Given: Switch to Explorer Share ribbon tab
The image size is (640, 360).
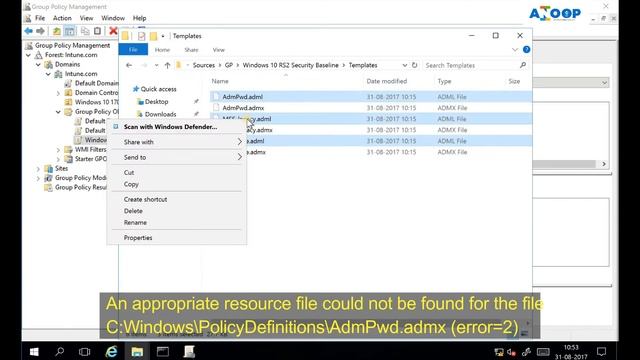Looking at the screenshot, I should click(x=191, y=50).
